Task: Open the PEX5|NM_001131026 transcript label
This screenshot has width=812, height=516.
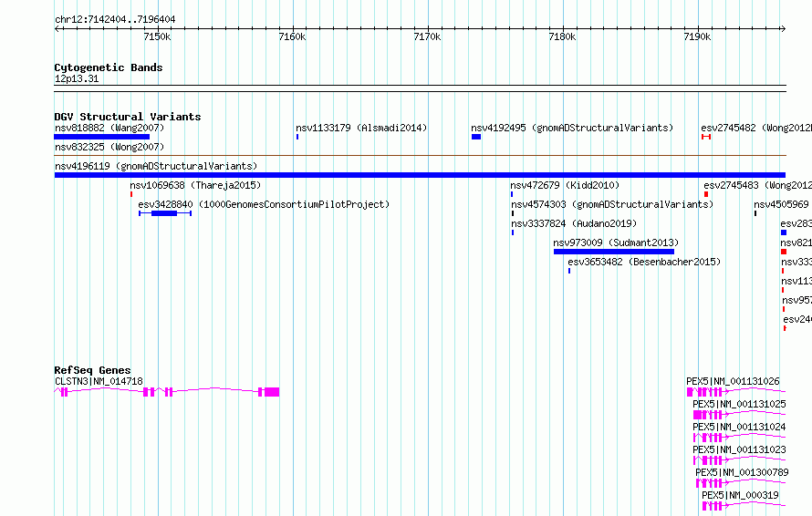Action: 733,381
